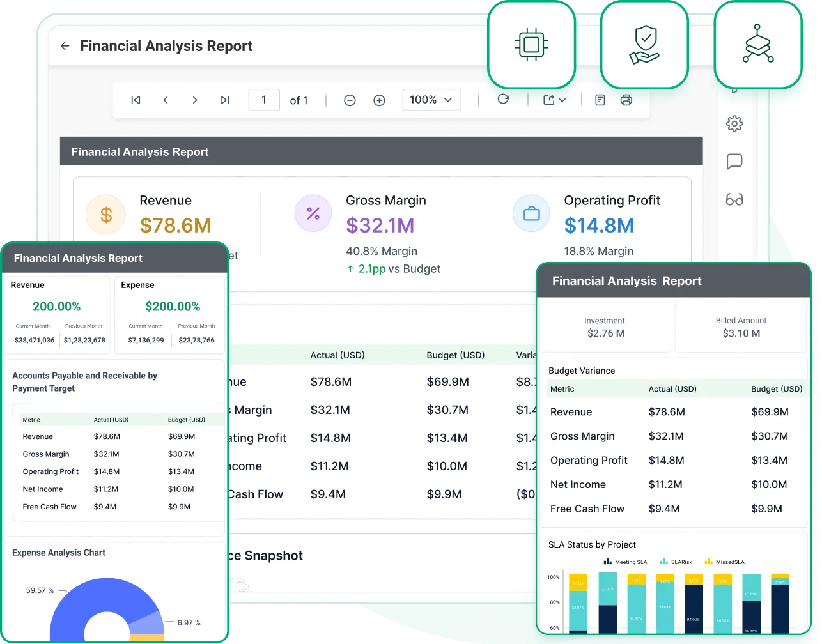Click the $78.6M revenue value in summary

[x=175, y=226]
